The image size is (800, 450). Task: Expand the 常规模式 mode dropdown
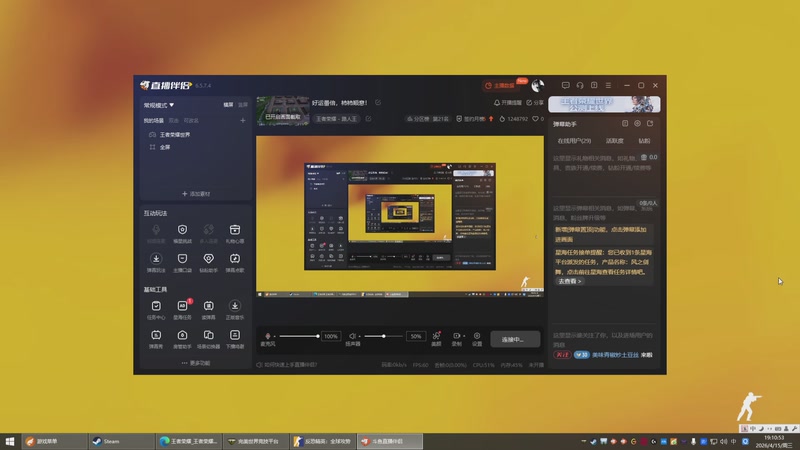pos(159,105)
